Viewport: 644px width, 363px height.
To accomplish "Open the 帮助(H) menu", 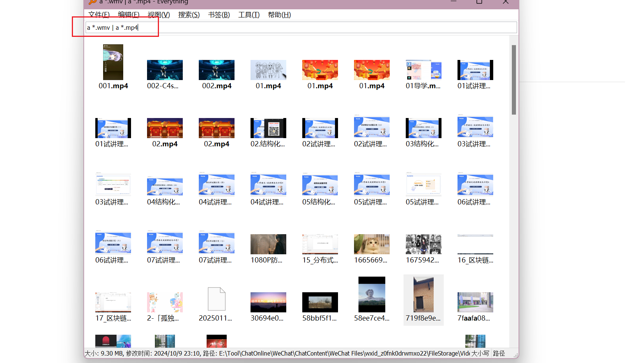I will pos(279,15).
